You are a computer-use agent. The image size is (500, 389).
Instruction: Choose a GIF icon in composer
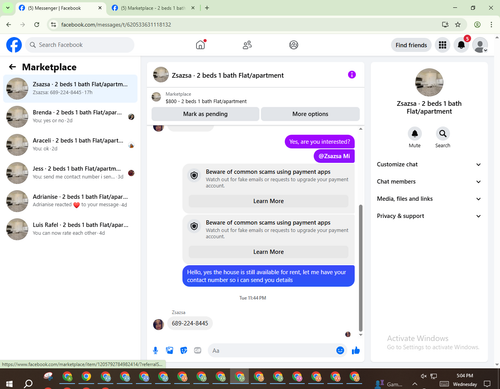click(198, 350)
